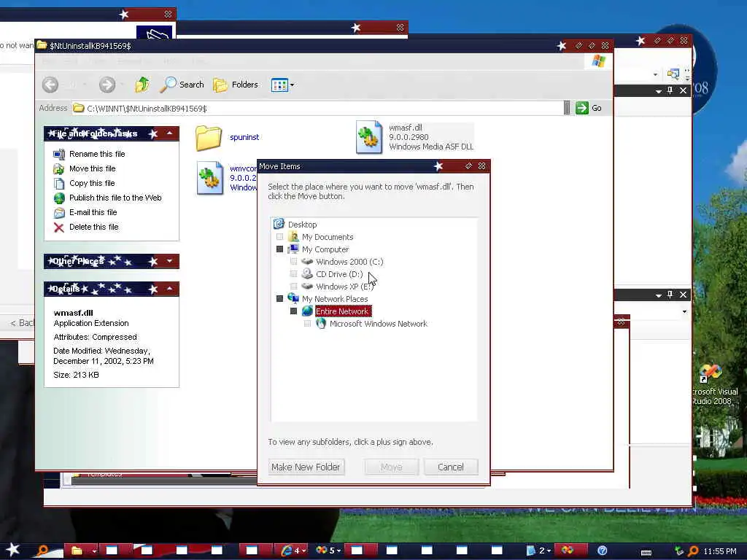Click the address bar path field
Viewport: 747px width, 560px height.
tap(318, 109)
